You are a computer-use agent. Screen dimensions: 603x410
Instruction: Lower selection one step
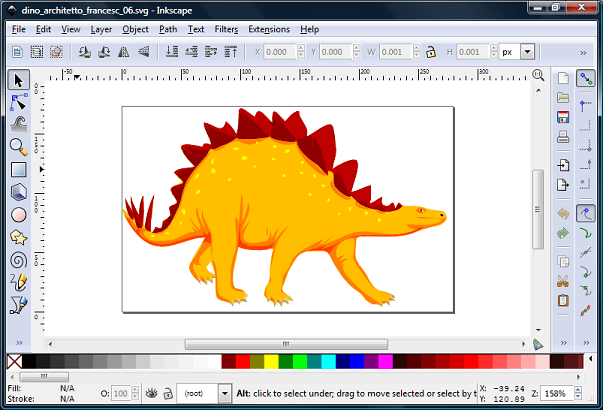191,52
